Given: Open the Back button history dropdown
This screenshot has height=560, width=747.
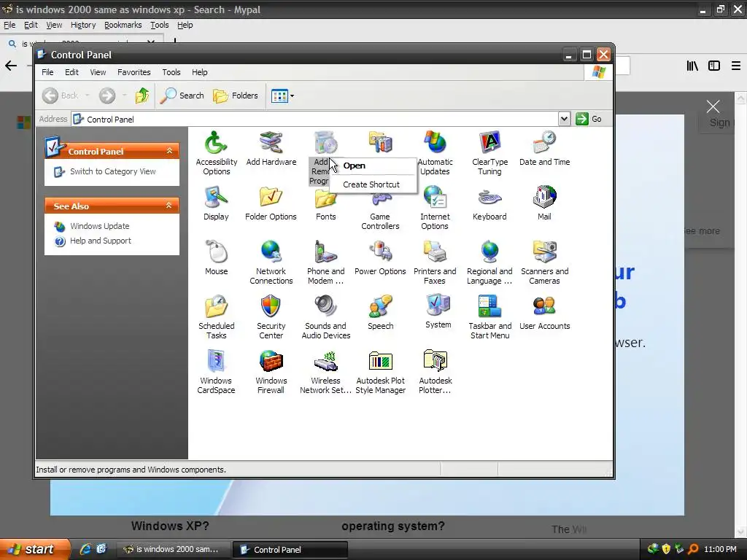Looking at the screenshot, I should (88, 96).
